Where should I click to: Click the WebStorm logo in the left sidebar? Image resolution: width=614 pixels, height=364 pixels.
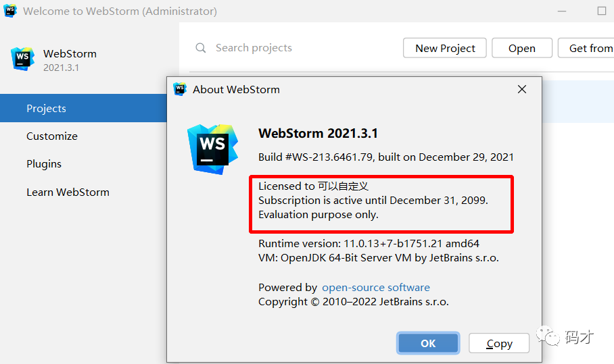click(x=22, y=59)
